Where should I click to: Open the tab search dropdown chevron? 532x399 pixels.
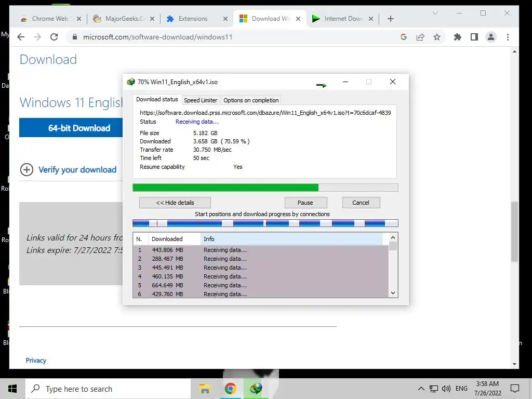(x=435, y=13)
